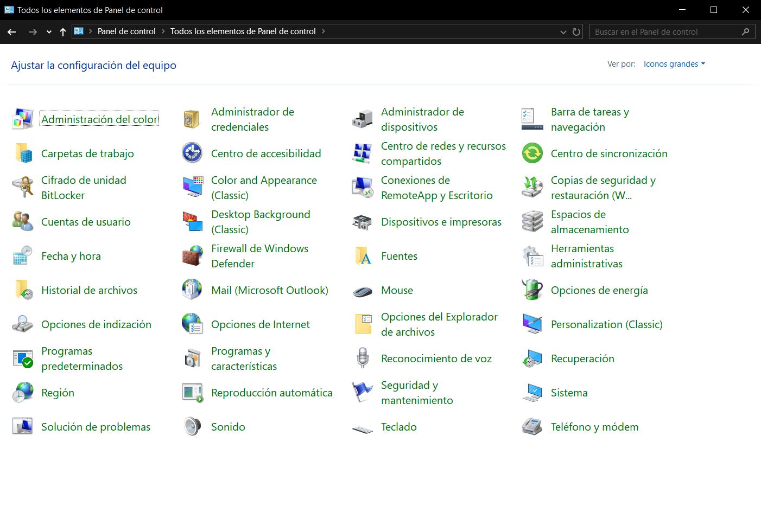Go up one level with up arrow
This screenshot has width=761, height=532.
point(63,32)
